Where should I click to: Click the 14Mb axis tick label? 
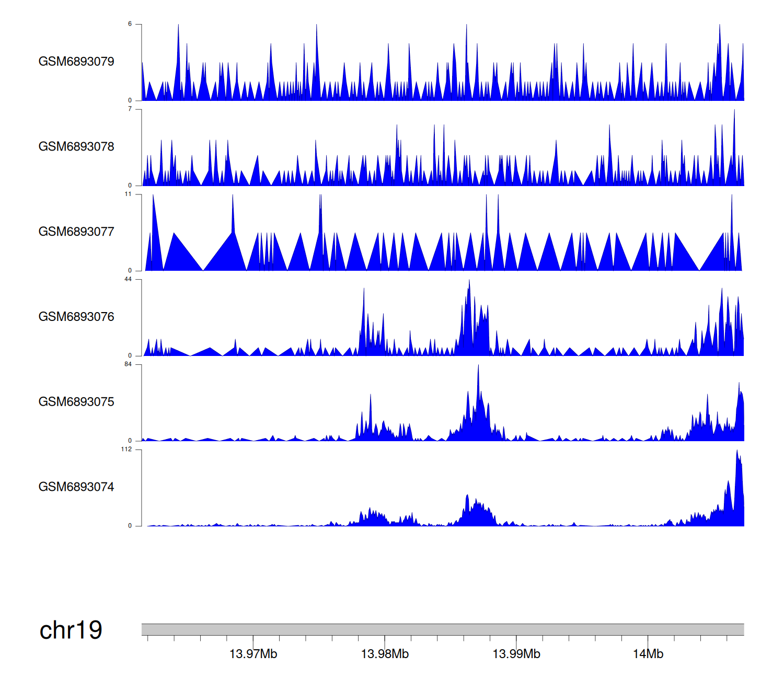(648, 654)
